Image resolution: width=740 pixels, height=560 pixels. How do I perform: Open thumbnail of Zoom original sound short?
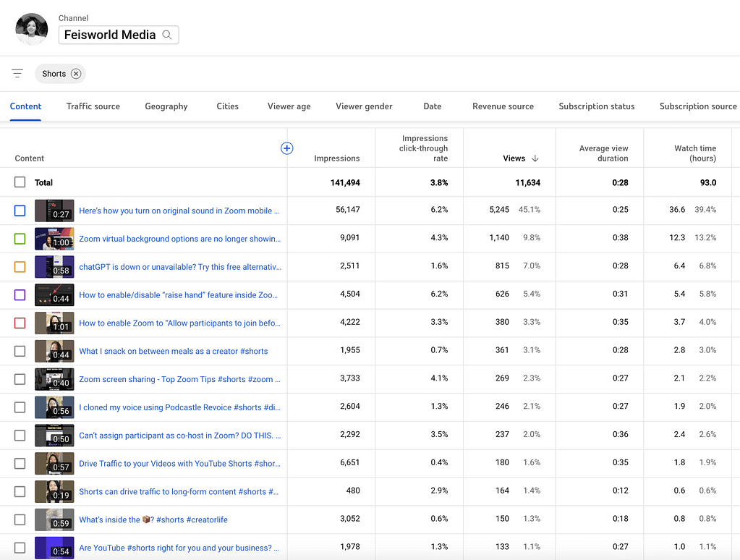point(54,211)
